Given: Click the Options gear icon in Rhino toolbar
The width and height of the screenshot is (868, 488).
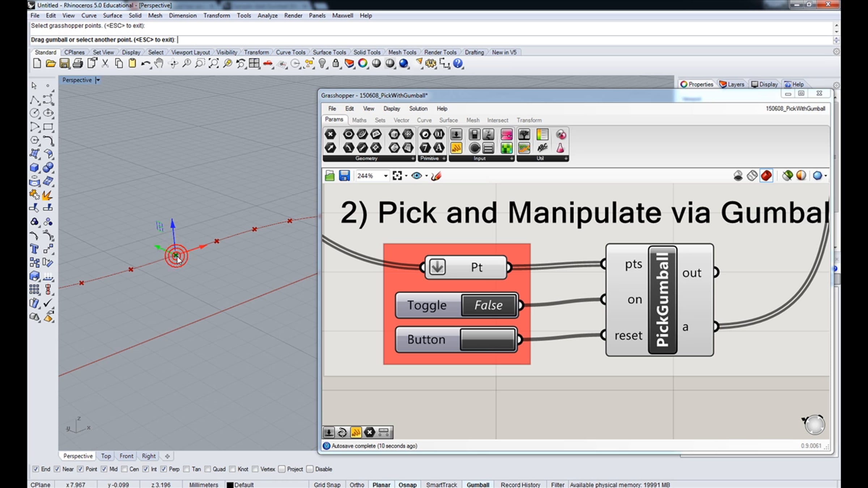Looking at the screenshot, I should click(x=431, y=64).
